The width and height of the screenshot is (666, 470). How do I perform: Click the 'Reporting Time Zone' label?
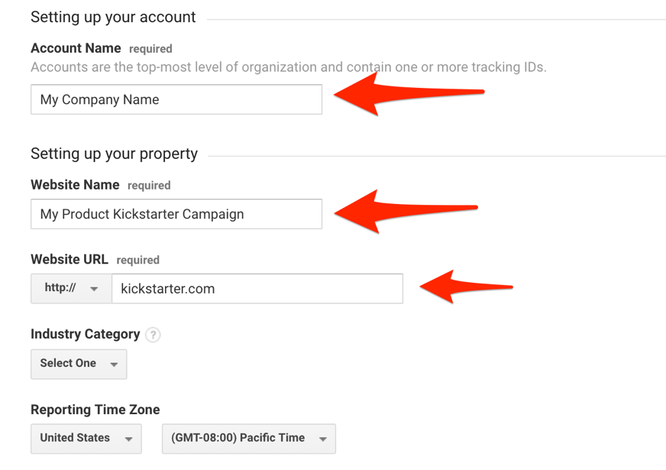(x=95, y=410)
